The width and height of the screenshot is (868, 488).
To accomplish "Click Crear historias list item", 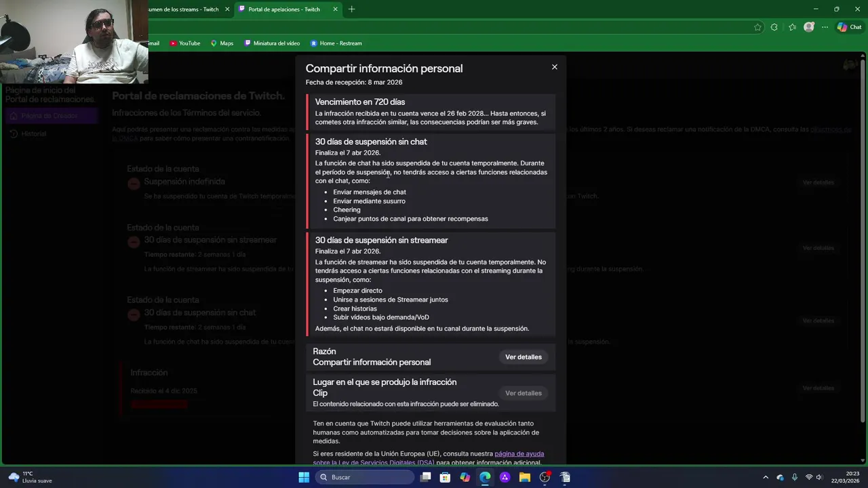I will pyautogui.click(x=355, y=308).
